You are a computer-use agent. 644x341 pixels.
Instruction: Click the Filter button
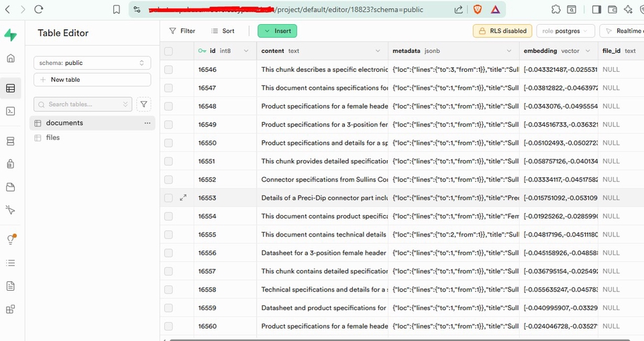(x=182, y=31)
